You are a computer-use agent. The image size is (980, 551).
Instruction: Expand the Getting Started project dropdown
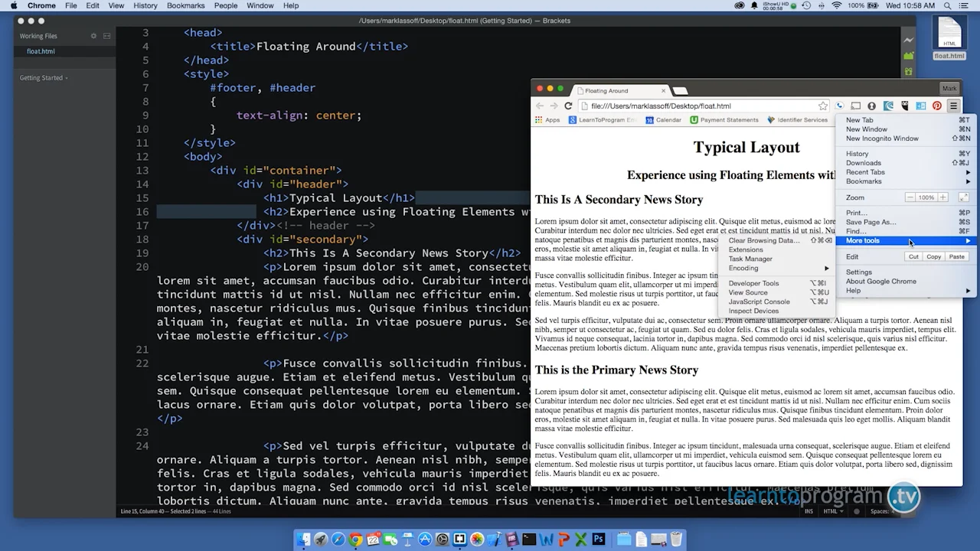click(x=44, y=78)
